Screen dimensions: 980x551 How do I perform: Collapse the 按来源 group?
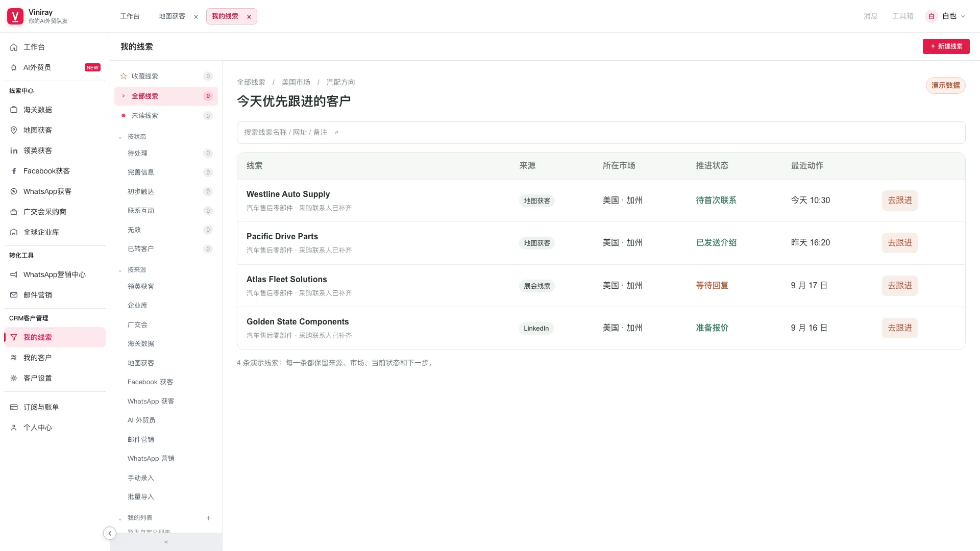click(x=120, y=270)
